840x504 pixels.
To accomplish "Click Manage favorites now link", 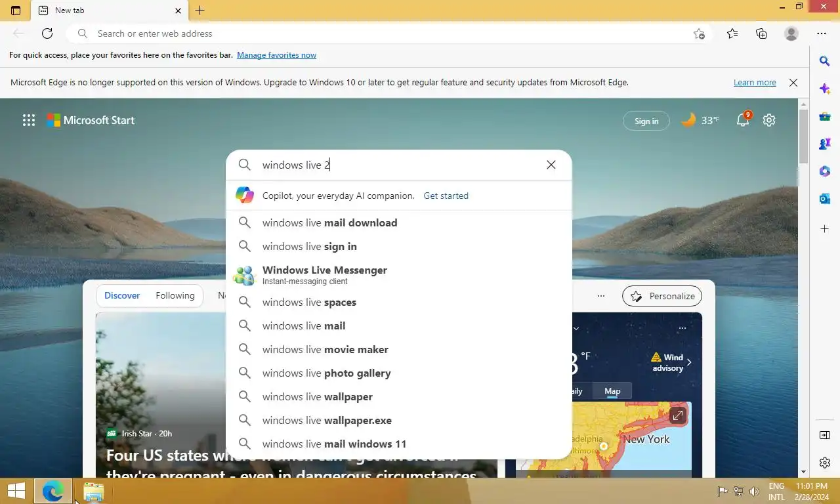I will (276, 55).
